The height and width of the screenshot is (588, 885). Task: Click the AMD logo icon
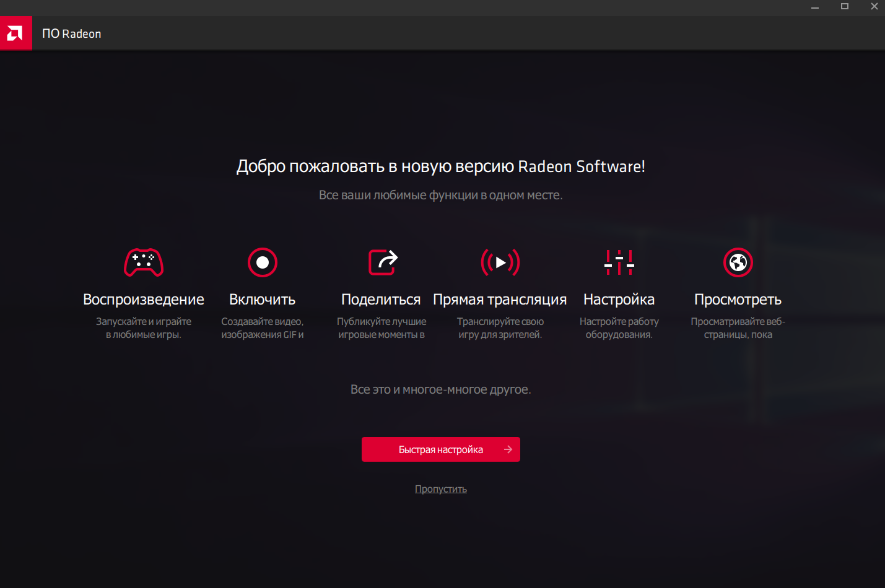(15, 33)
